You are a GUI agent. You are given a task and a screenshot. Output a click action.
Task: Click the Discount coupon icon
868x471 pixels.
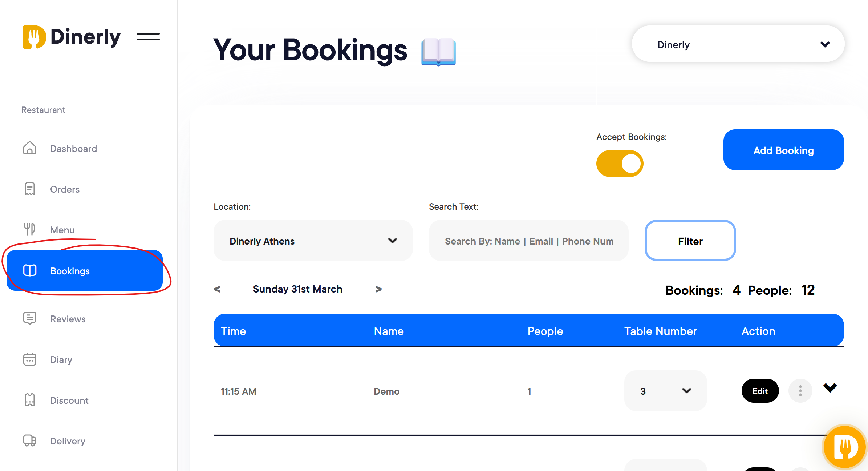[30, 400]
